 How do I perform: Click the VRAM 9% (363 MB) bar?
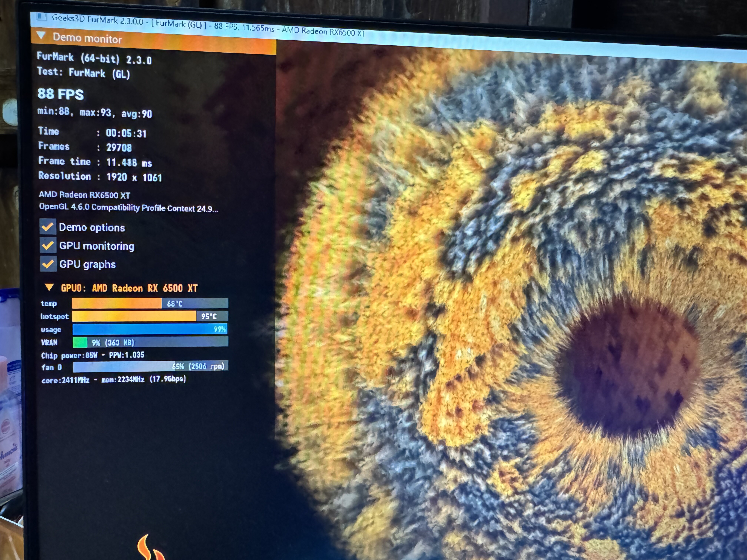point(151,342)
